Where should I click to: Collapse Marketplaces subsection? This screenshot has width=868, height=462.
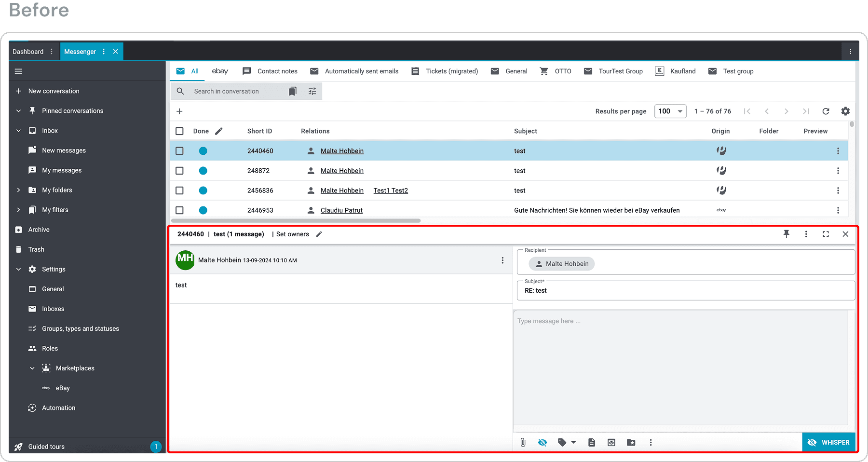point(32,368)
